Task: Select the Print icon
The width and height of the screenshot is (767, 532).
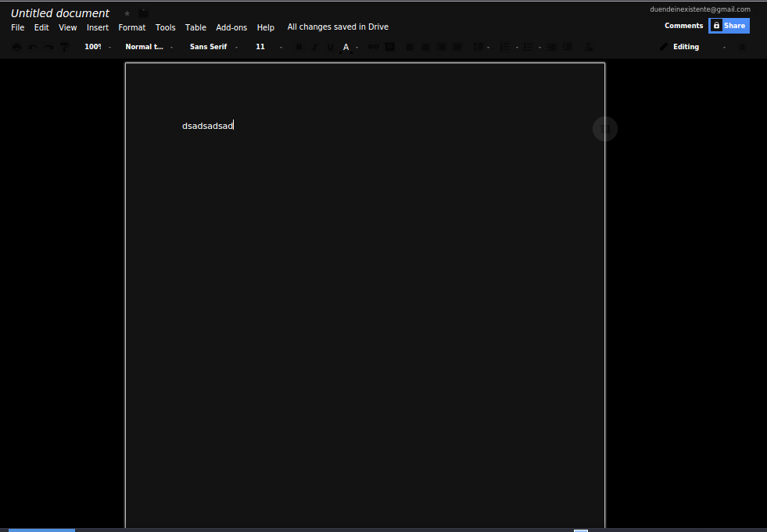Action: tap(16, 46)
